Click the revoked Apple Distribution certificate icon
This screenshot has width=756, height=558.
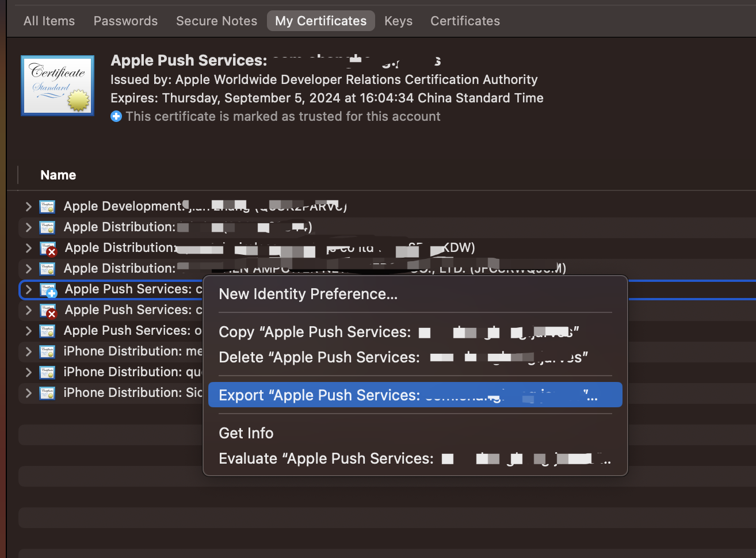[48, 249]
